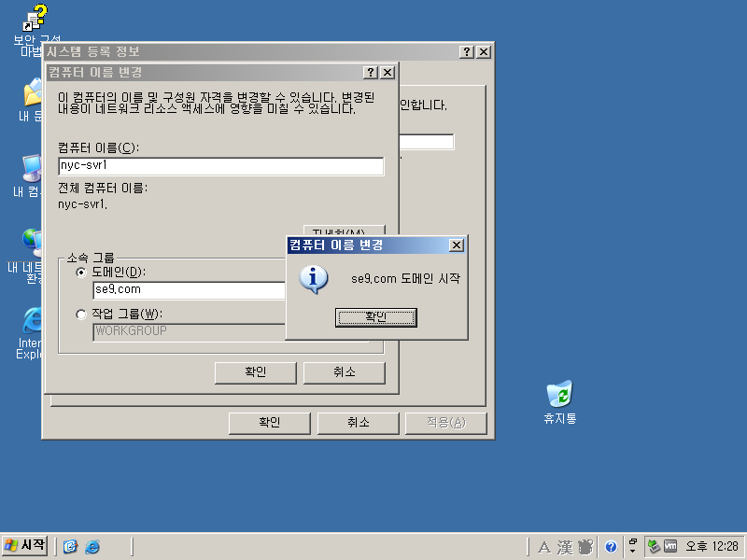Click the help question mark on 시스템 등록 정보 title bar
Viewport: 747px width, 560px height.
[467, 52]
